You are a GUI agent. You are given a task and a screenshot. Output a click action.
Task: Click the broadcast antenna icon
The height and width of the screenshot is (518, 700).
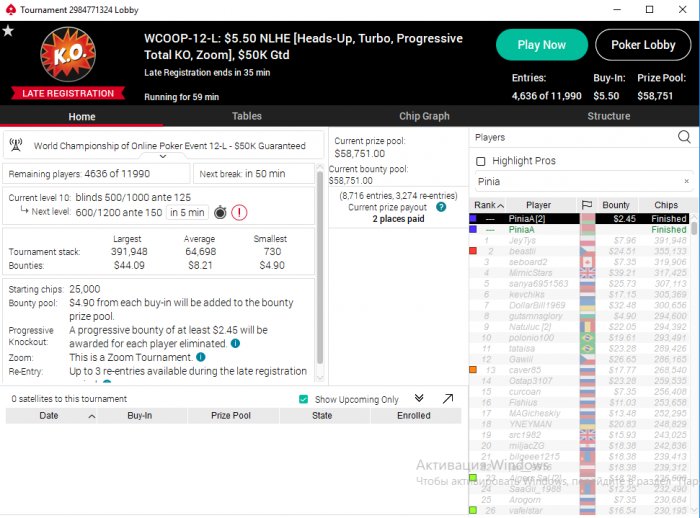pyautogui.click(x=16, y=145)
